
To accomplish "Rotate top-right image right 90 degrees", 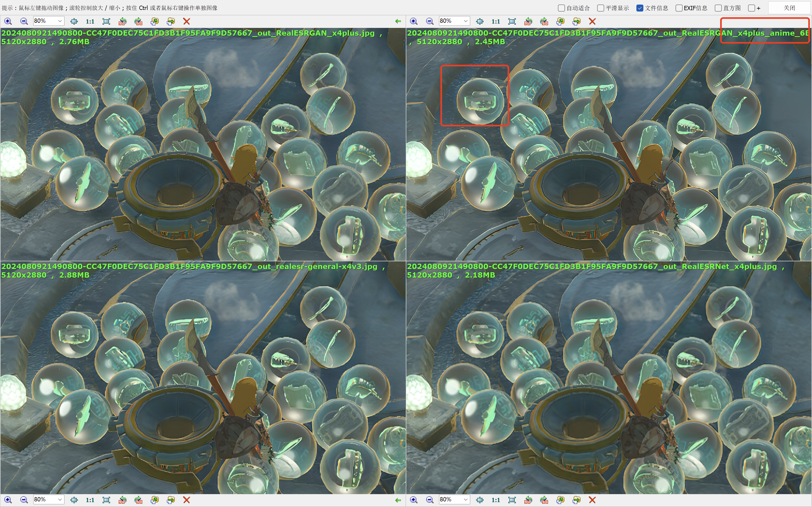I will [x=544, y=21].
